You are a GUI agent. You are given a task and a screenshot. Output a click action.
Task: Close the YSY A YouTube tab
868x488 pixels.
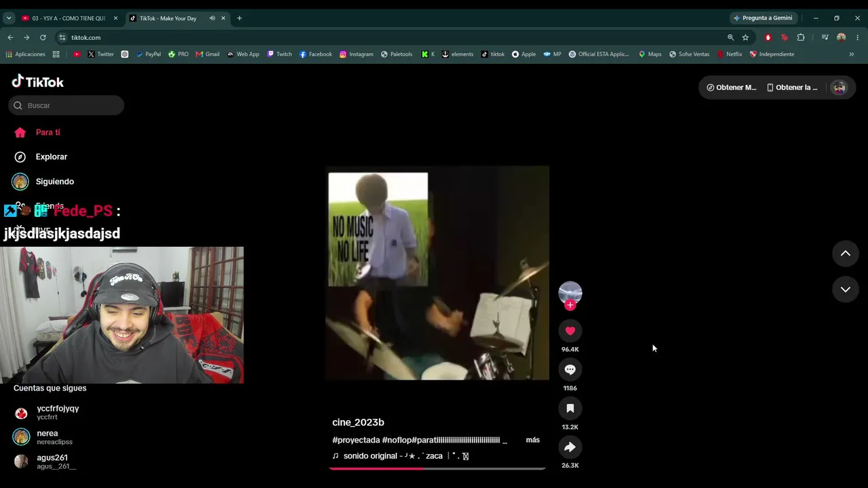point(115,18)
